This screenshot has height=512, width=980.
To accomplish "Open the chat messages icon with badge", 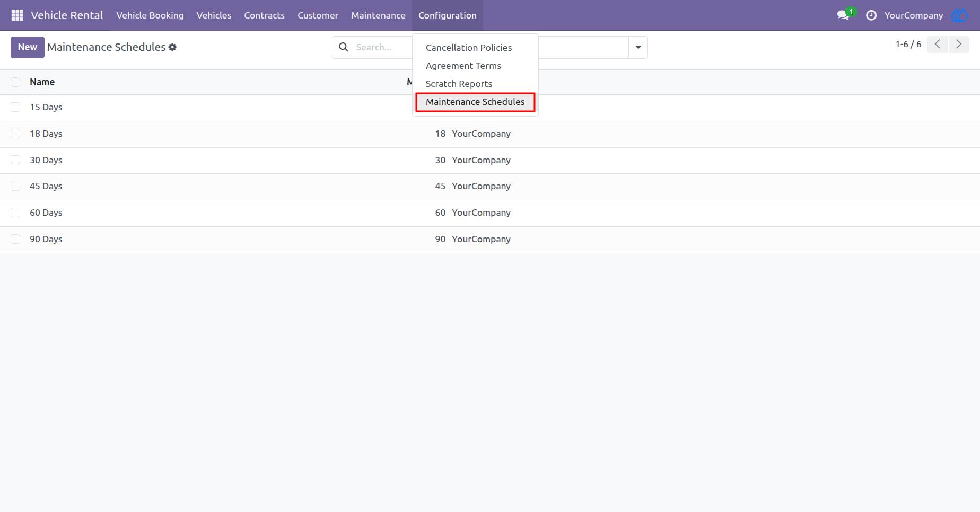I will [844, 15].
